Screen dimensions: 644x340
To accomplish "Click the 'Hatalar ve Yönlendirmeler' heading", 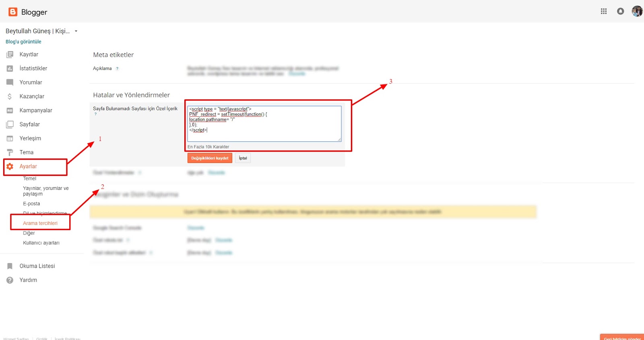I will (x=132, y=95).
